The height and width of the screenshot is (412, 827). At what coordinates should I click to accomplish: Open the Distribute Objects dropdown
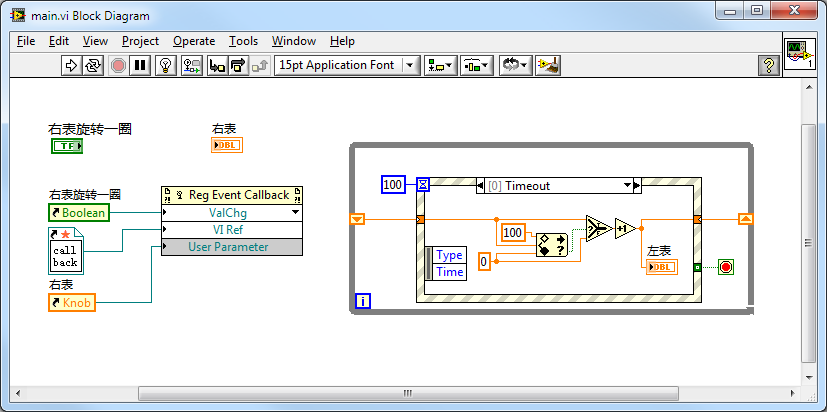[476, 65]
